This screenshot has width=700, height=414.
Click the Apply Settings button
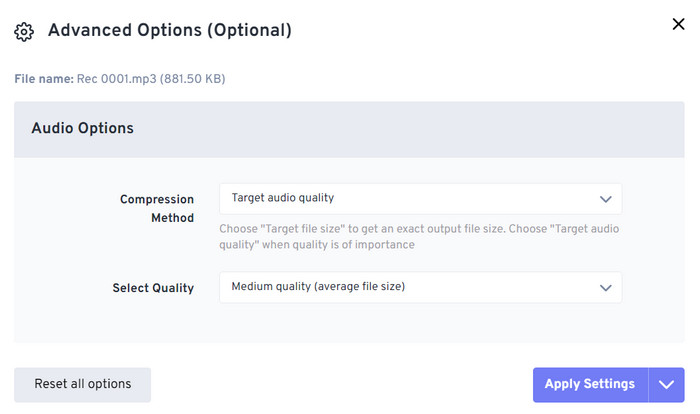[590, 385]
